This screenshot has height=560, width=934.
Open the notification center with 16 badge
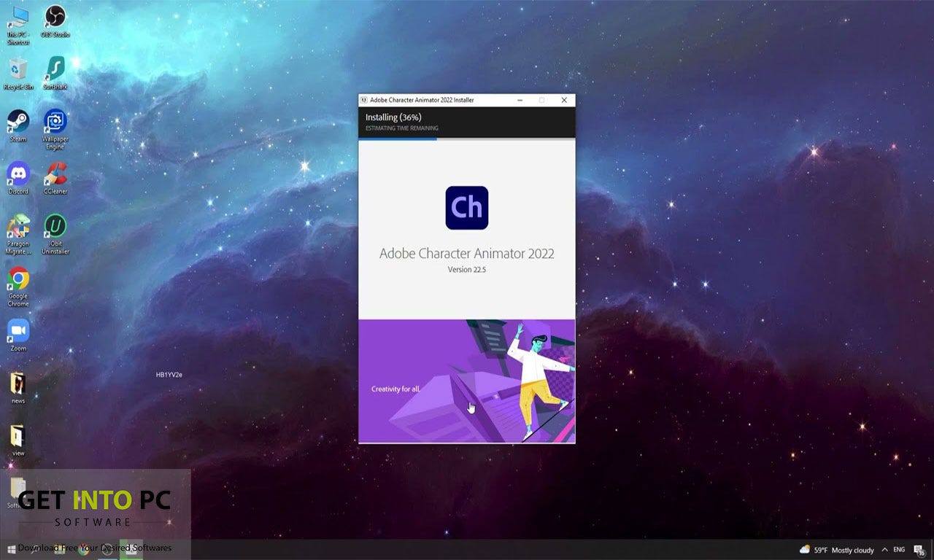(919, 550)
